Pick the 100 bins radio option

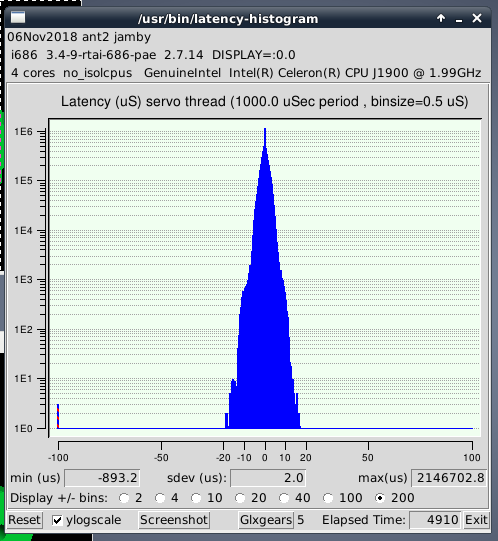328,498
